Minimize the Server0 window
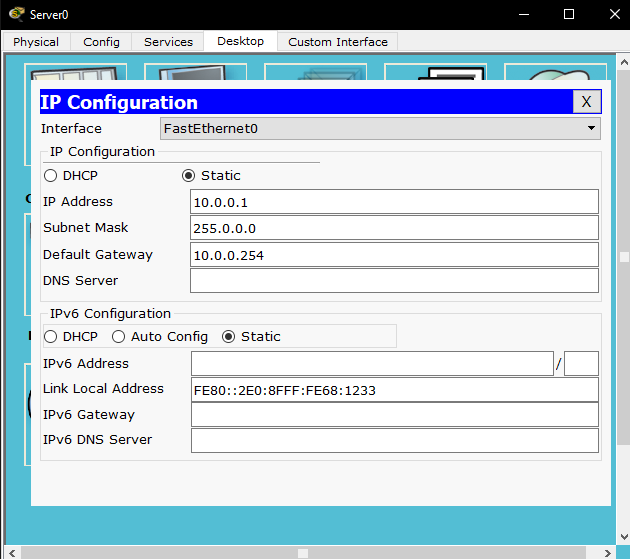 523,14
